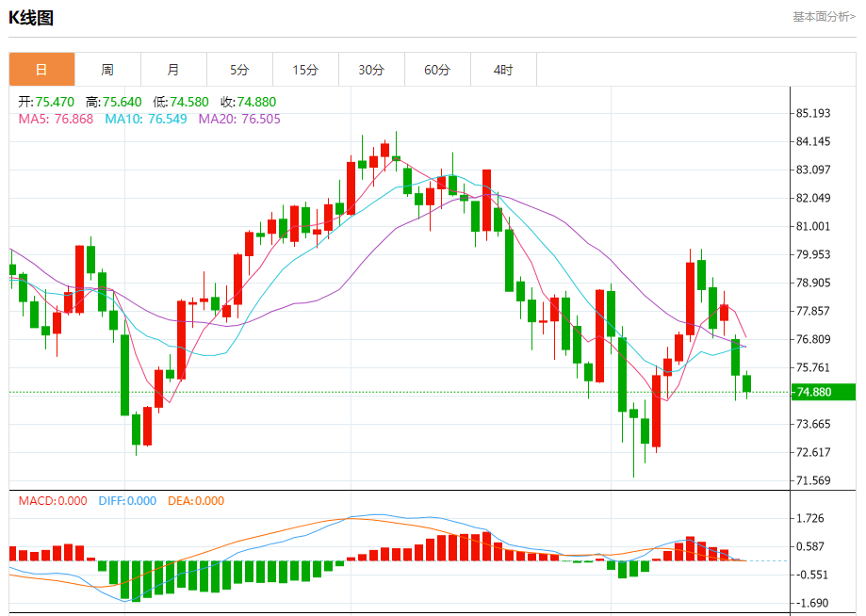Screen dimensions: 866x616
Task: Switch to the 周 weekly tab
Action: point(107,70)
